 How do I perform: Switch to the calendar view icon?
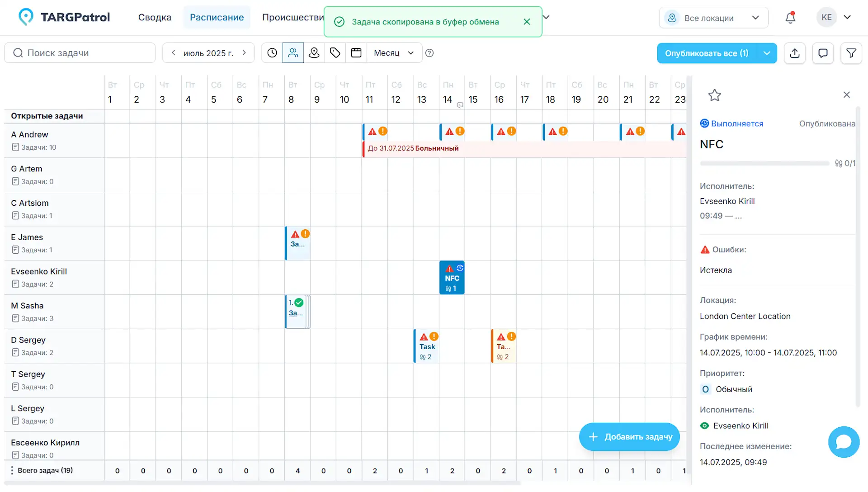tap(356, 52)
